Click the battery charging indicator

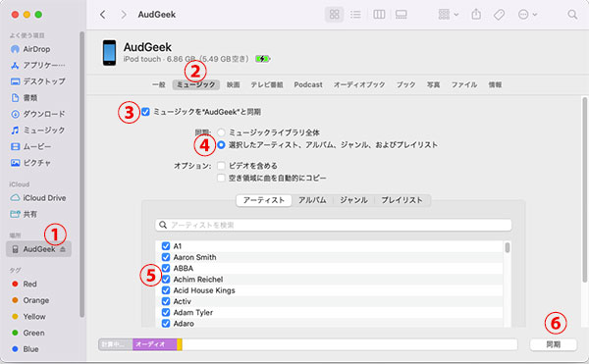[262, 59]
